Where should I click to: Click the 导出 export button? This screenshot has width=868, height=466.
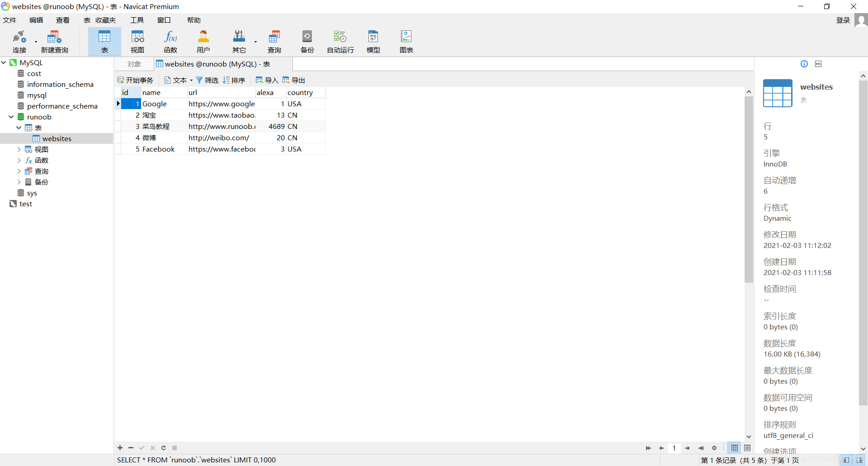(x=294, y=80)
